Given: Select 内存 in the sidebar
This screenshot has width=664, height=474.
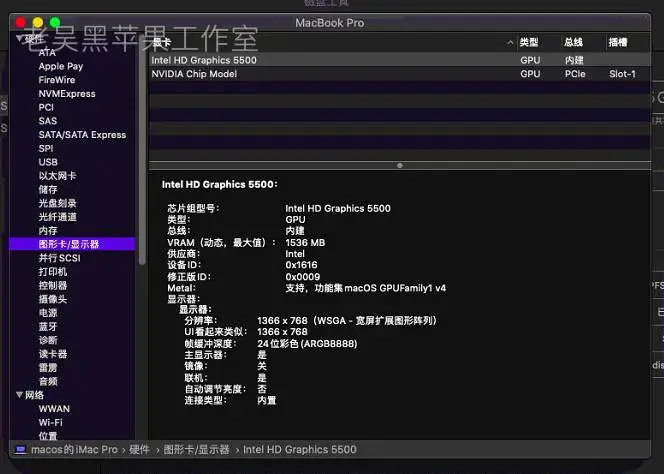Looking at the screenshot, I should pyautogui.click(x=48, y=230).
